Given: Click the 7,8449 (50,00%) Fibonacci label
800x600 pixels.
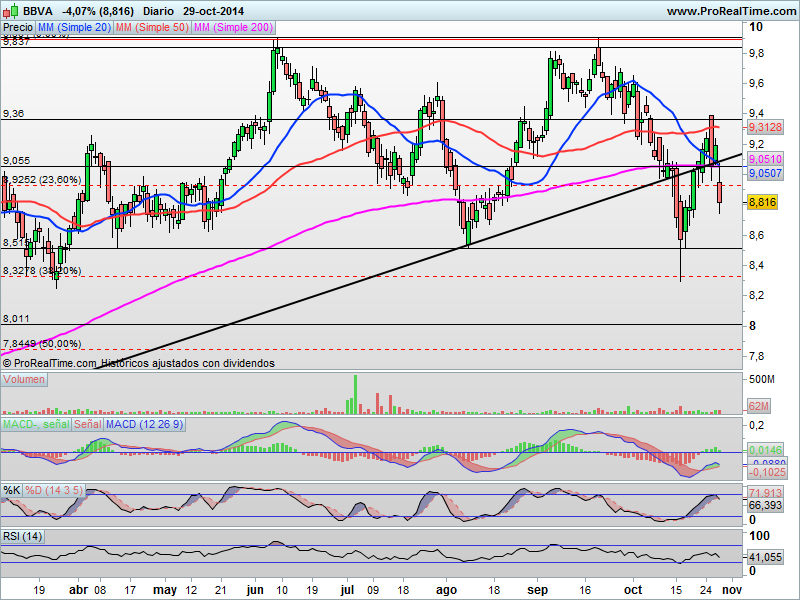Looking at the screenshot, I should pos(41,344).
